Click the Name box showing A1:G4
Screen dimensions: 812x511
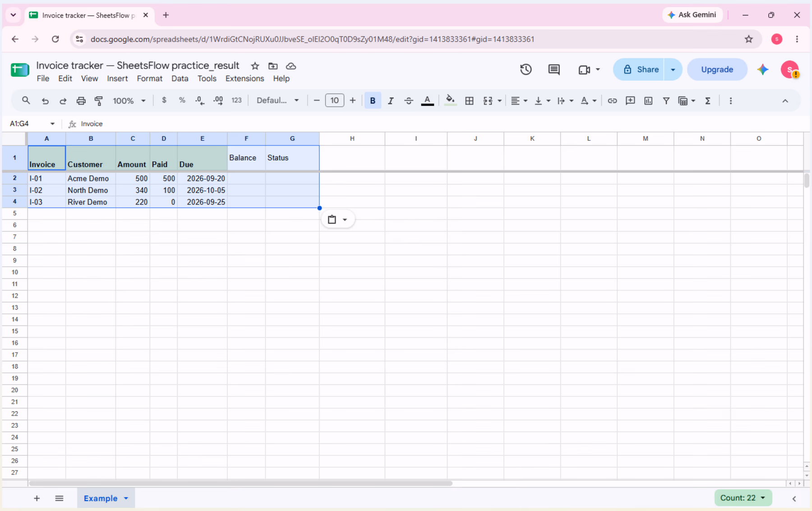tap(32, 124)
